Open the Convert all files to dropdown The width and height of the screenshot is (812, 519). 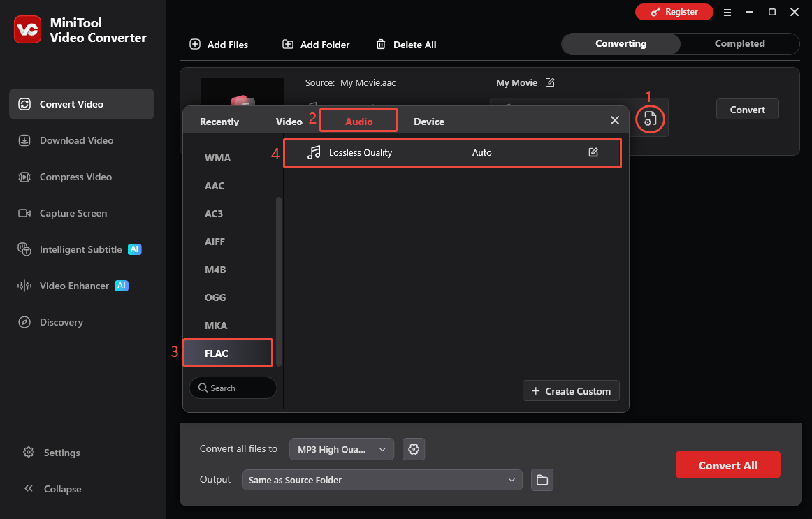[x=341, y=449]
